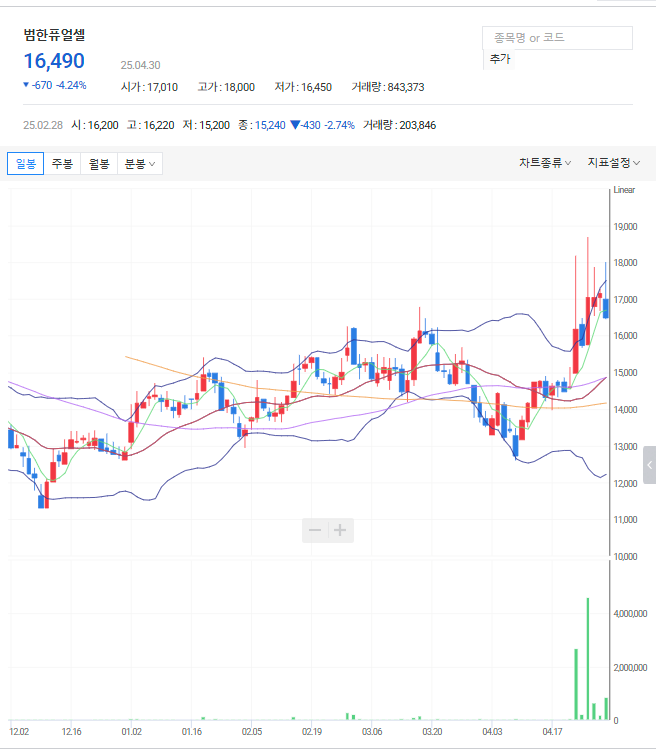Expand the side panel arrow handle

tap(649, 465)
